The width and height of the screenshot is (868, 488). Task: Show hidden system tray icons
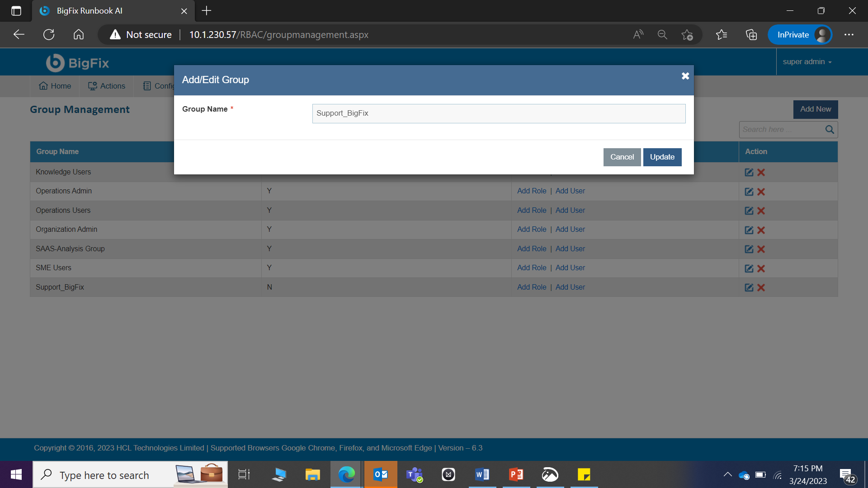tap(727, 474)
